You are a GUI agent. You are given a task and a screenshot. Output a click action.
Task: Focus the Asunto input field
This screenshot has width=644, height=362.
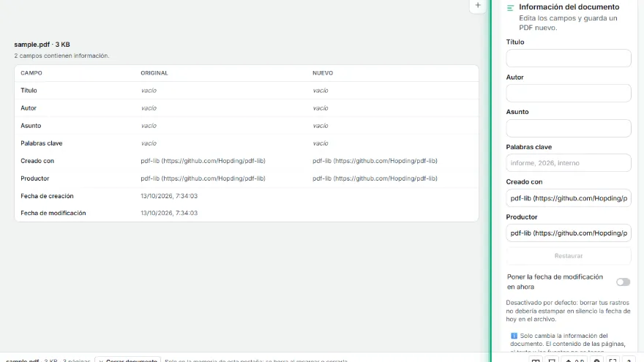tap(569, 128)
